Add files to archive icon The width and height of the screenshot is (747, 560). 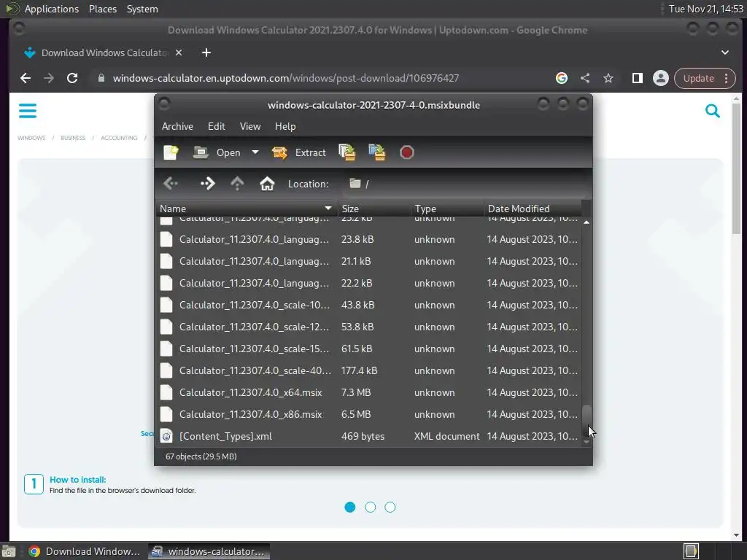click(347, 152)
